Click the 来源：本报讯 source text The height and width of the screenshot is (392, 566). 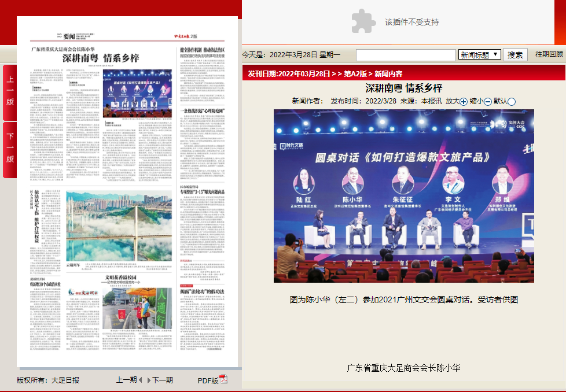click(x=421, y=101)
